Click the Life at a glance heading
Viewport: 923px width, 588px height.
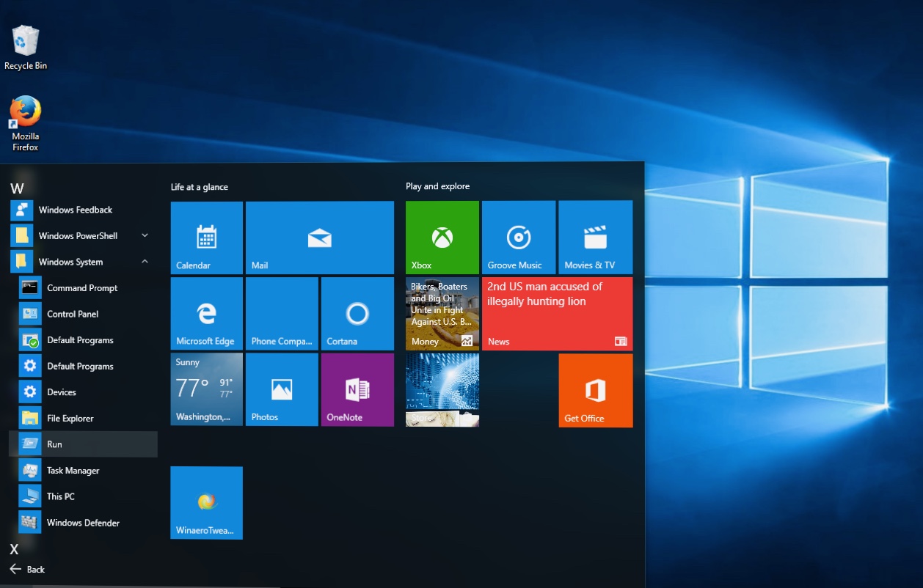(x=200, y=187)
